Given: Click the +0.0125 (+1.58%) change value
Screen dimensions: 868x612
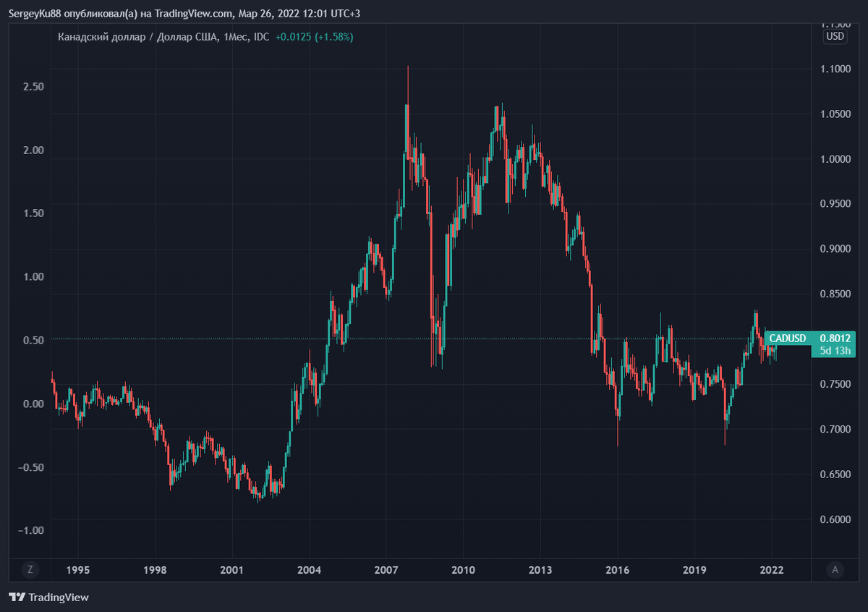Looking at the screenshot, I should (x=314, y=37).
